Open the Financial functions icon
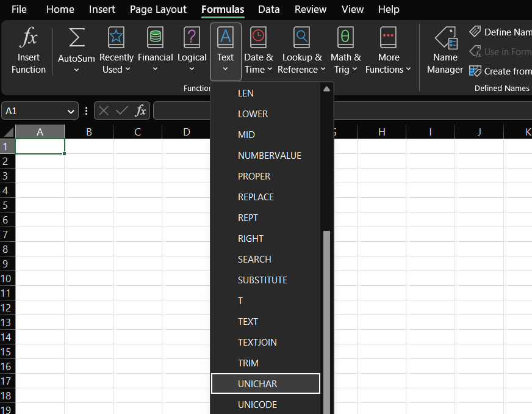Viewport: 532px width, 414px height. (155, 38)
